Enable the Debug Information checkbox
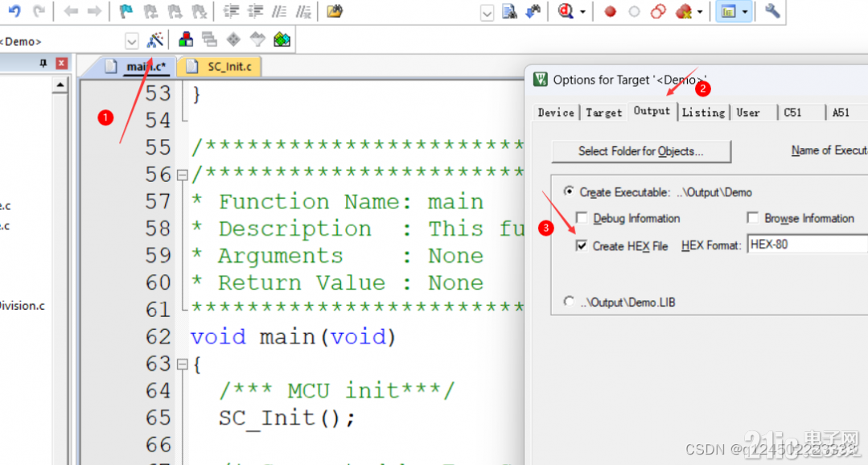Screen dimensions: 868x465 (x=582, y=217)
